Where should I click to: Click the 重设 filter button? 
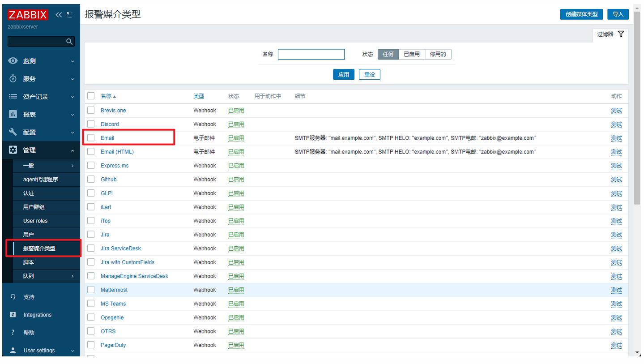point(370,75)
